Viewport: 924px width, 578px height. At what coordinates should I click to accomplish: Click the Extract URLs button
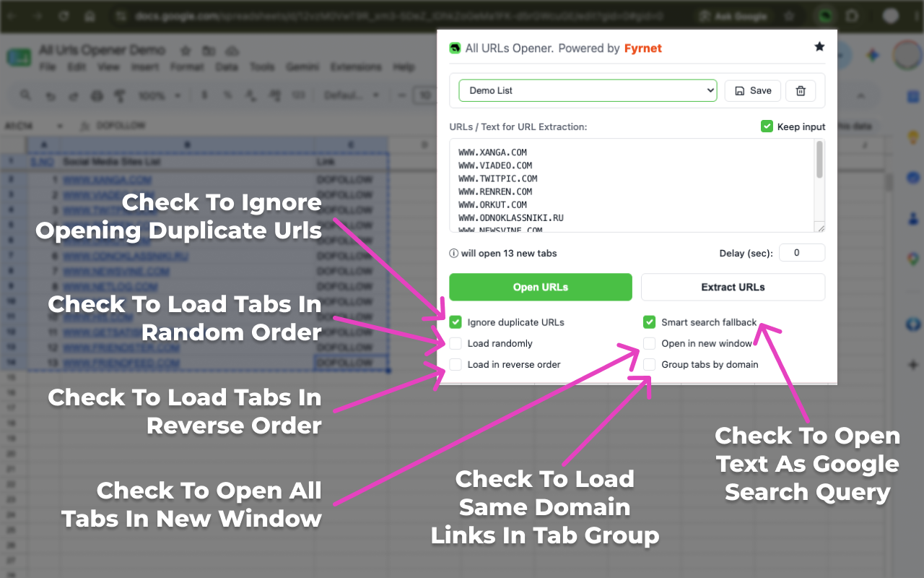point(733,287)
